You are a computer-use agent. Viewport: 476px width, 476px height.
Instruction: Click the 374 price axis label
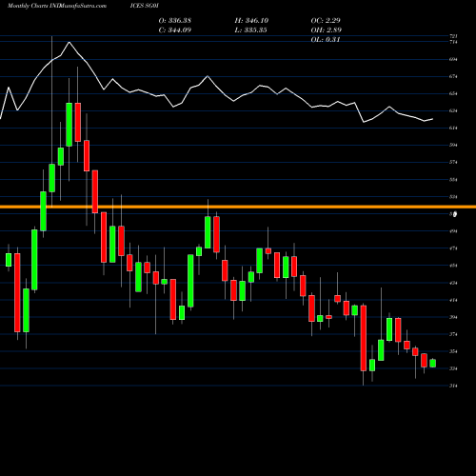pos(453,334)
